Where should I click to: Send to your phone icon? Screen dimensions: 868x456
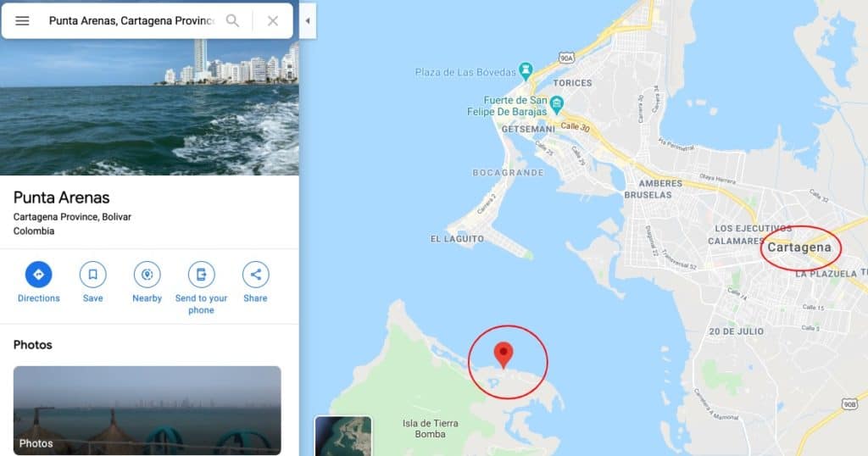[201, 275]
